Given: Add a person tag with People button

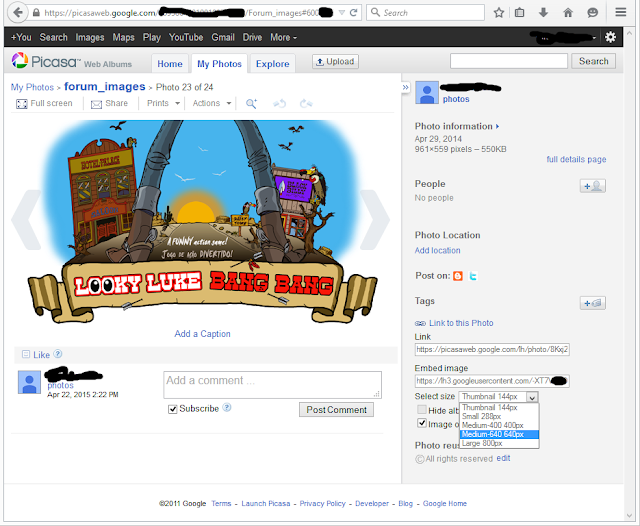Looking at the screenshot, I should tap(593, 186).
